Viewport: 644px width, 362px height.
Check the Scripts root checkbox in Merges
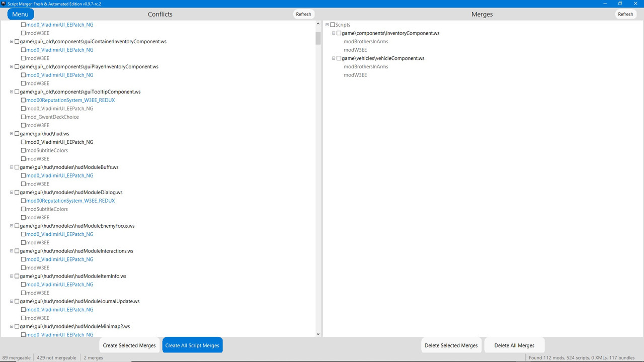333,25
